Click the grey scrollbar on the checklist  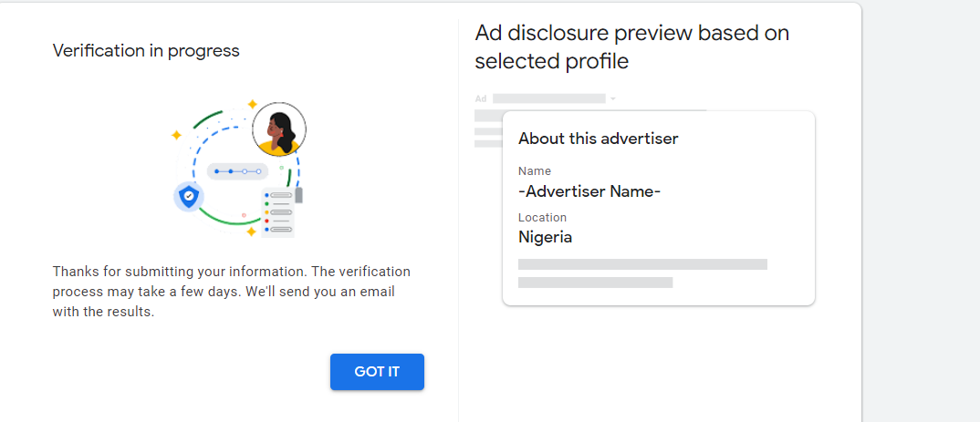(298, 195)
